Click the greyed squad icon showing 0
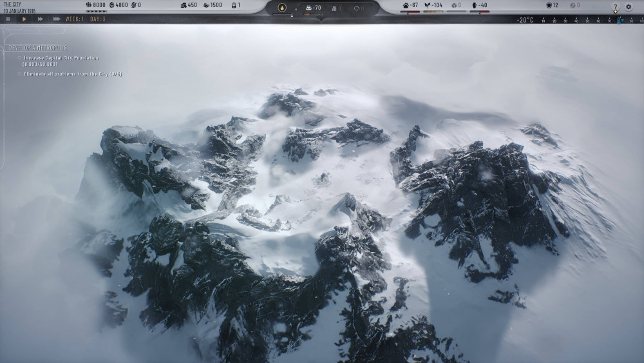This screenshot has width=644, height=363. point(573,5)
